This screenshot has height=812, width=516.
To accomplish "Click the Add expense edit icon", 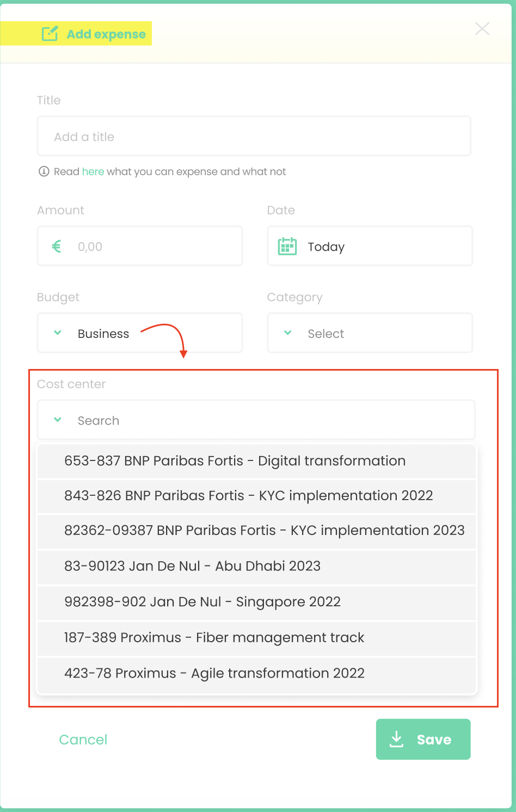I will 50,34.
